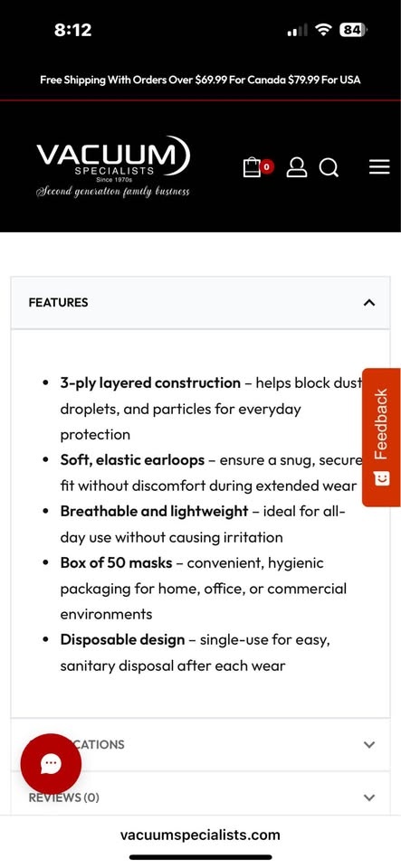
Task: Expand the Specifications section chevron
Action: [369, 744]
